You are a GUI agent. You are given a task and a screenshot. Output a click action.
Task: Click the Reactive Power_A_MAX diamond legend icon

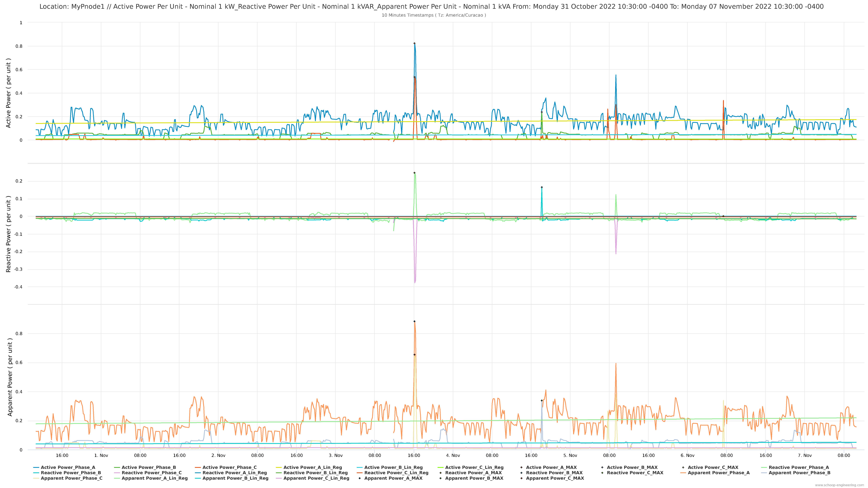(440, 473)
